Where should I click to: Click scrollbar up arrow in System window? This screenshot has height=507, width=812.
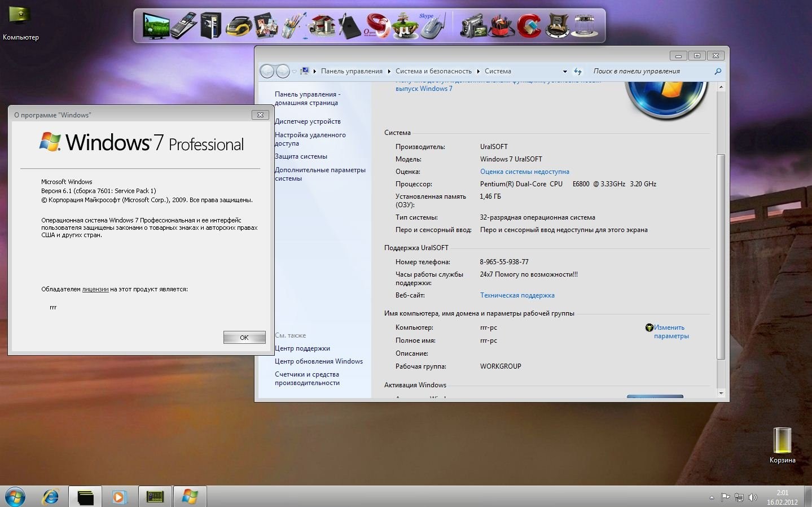(x=721, y=88)
